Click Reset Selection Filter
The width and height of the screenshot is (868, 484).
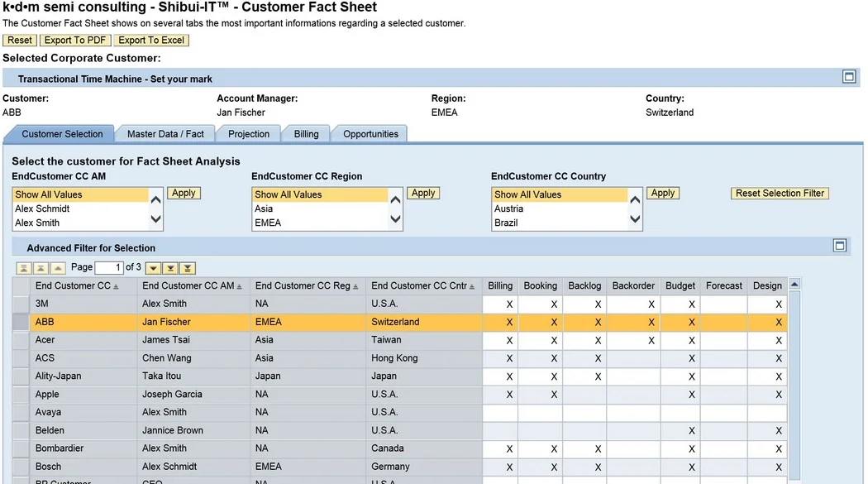(780, 194)
